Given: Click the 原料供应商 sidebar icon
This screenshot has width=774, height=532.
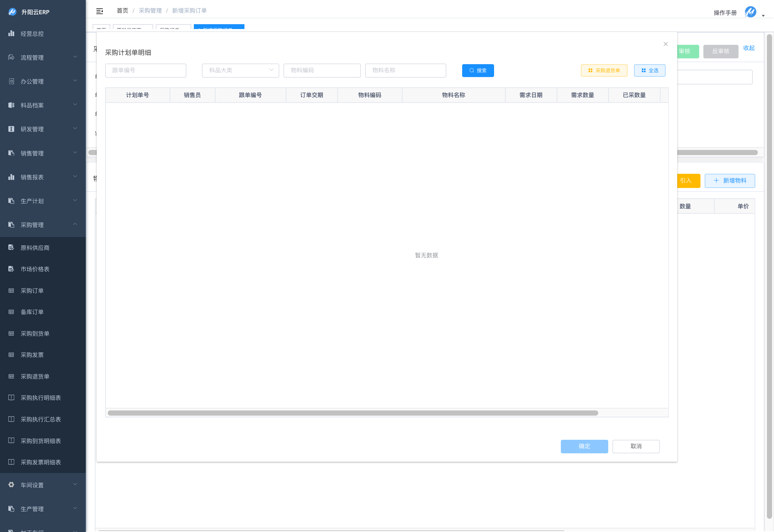Looking at the screenshot, I should tap(11, 247).
